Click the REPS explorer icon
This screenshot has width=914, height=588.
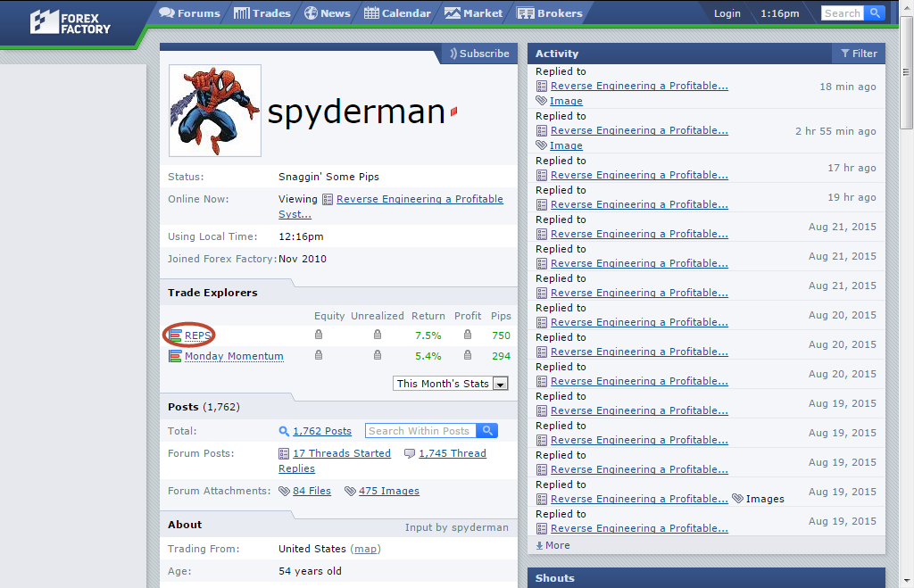[x=175, y=335]
